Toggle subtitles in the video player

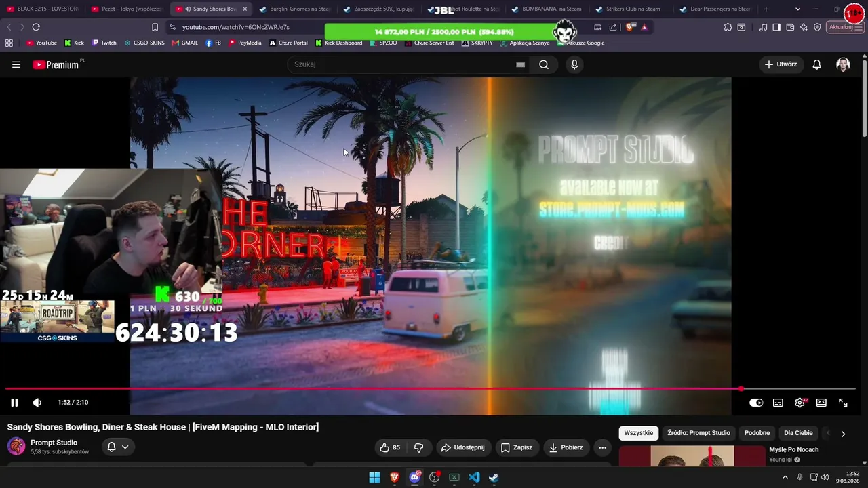(778, 403)
